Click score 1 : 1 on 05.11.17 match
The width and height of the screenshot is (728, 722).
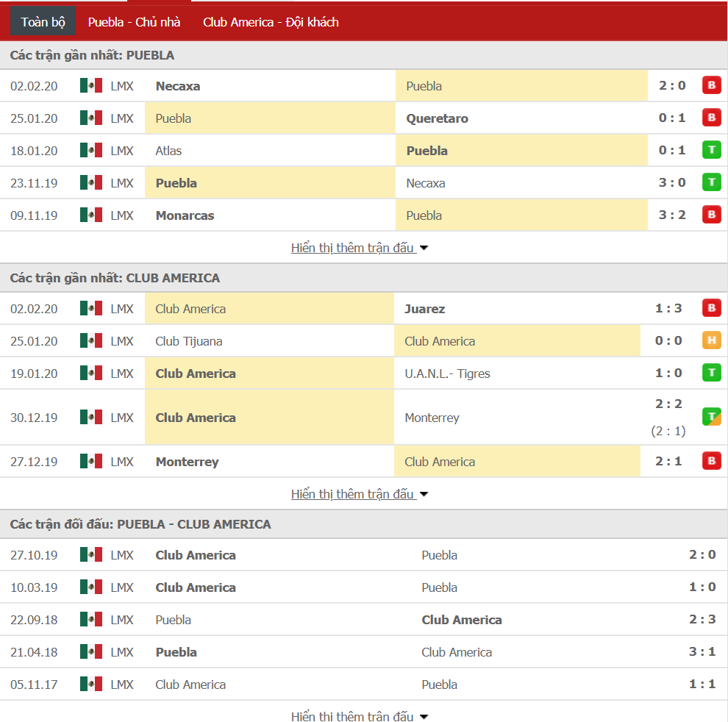point(702,684)
